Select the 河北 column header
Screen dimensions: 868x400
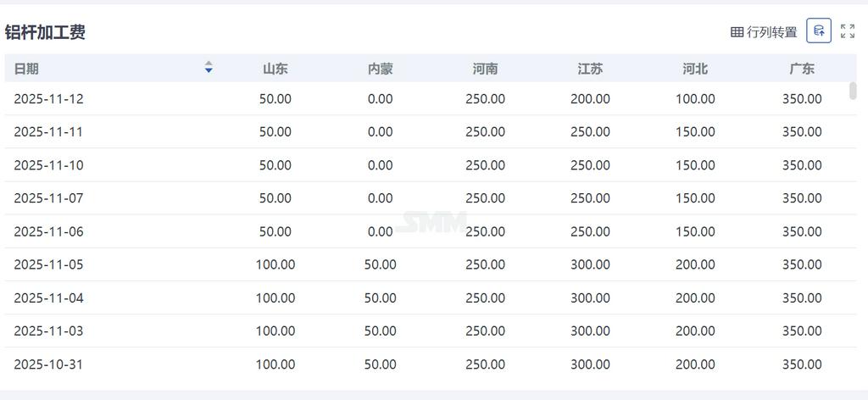(695, 69)
